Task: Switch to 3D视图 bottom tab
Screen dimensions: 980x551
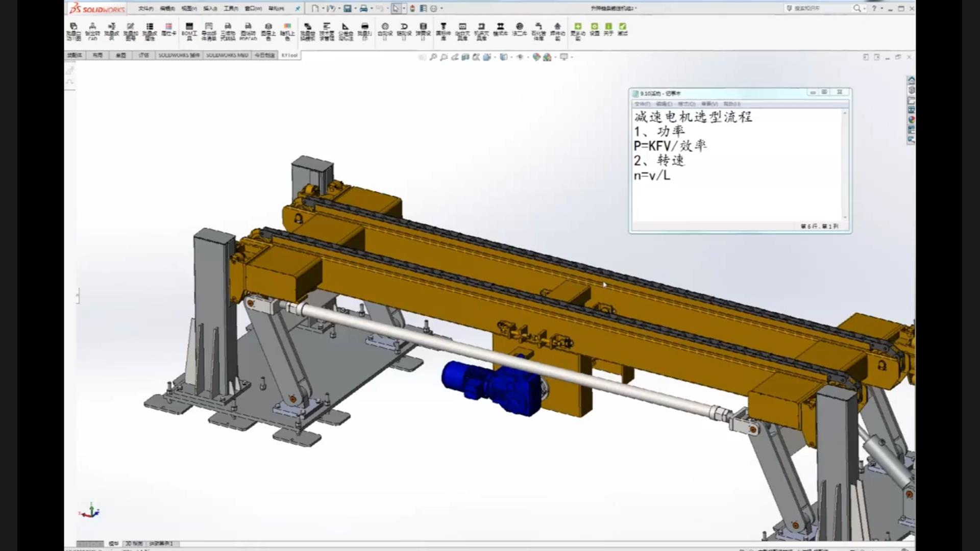Action: point(134,544)
